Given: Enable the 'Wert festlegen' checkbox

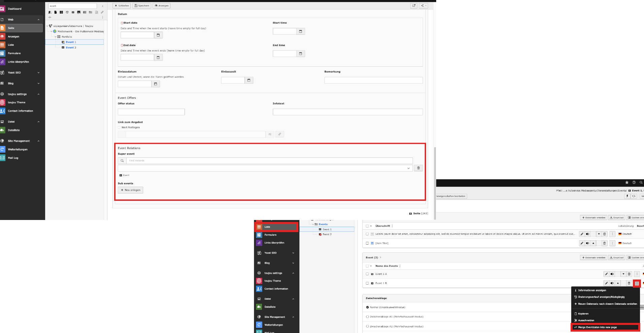Looking at the screenshot, I should pyautogui.click(x=119, y=127).
